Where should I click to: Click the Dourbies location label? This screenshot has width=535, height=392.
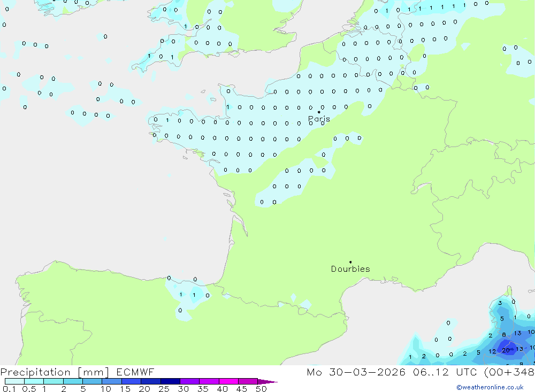350,269
